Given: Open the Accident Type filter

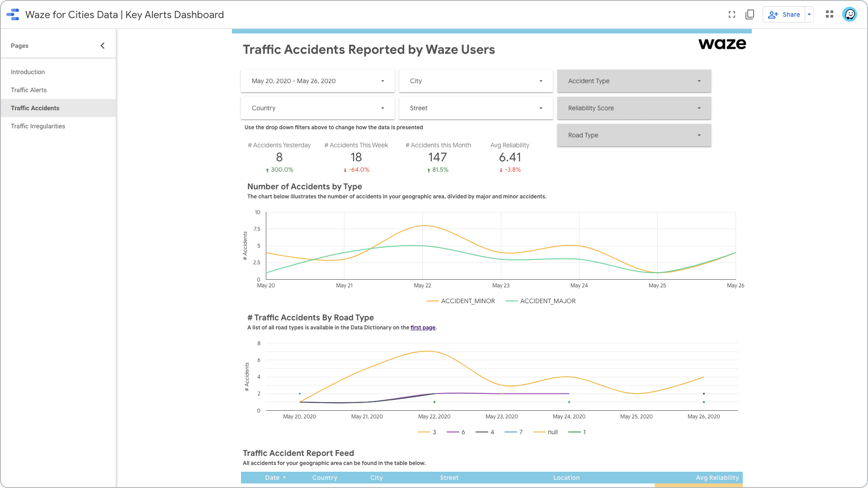Looking at the screenshot, I should 634,81.
